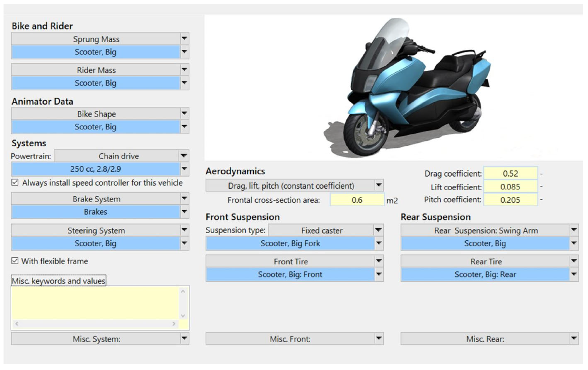Viewport: 588px width, 370px height.
Task: Toggle the With flexible frame checkbox
Action: point(15,261)
